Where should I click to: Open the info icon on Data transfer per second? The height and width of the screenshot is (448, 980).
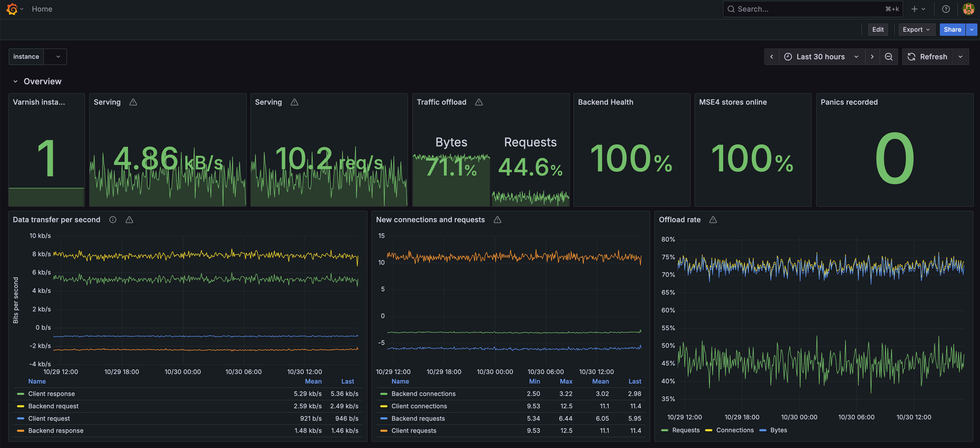[x=113, y=220]
